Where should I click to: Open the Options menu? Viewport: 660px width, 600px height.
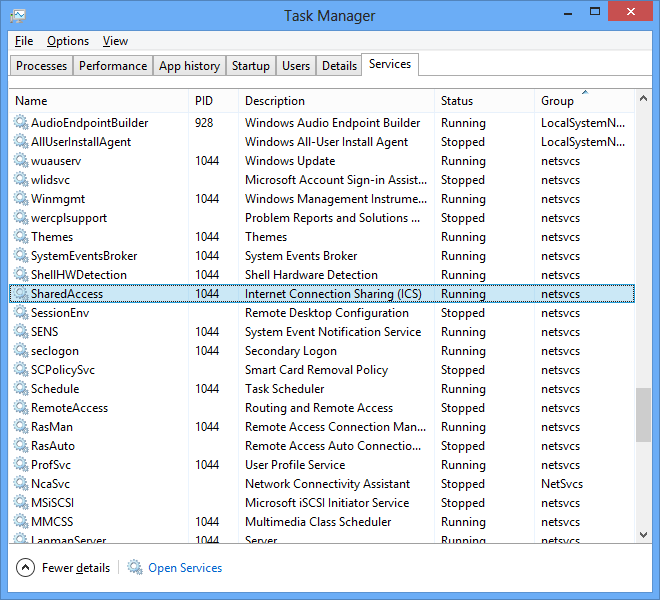pos(68,41)
